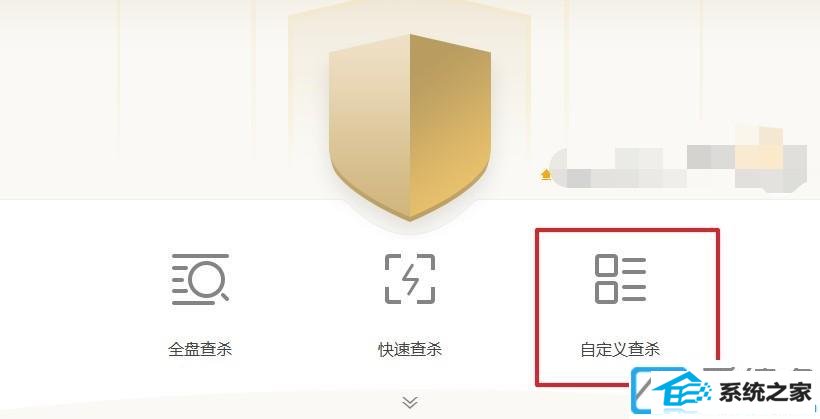Screen dimensions: 820x419
Task: Click the lower square in the custom scan icon
Action: tap(607, 292)
